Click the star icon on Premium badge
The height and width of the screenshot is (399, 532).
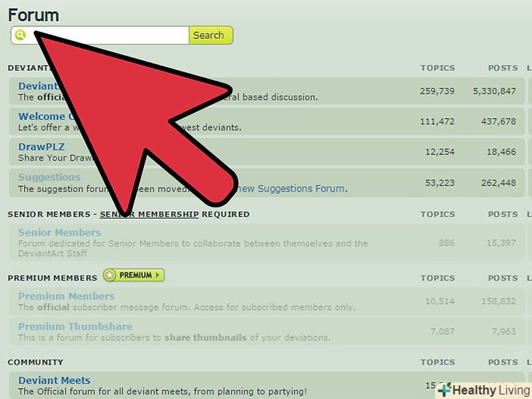[x=110, y=275]
